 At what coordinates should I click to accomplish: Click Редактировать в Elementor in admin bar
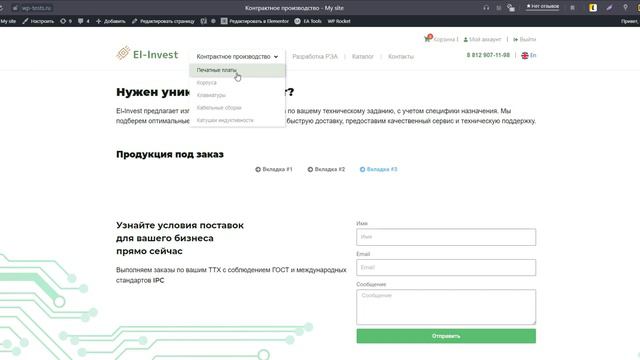(x=259, y=21)
